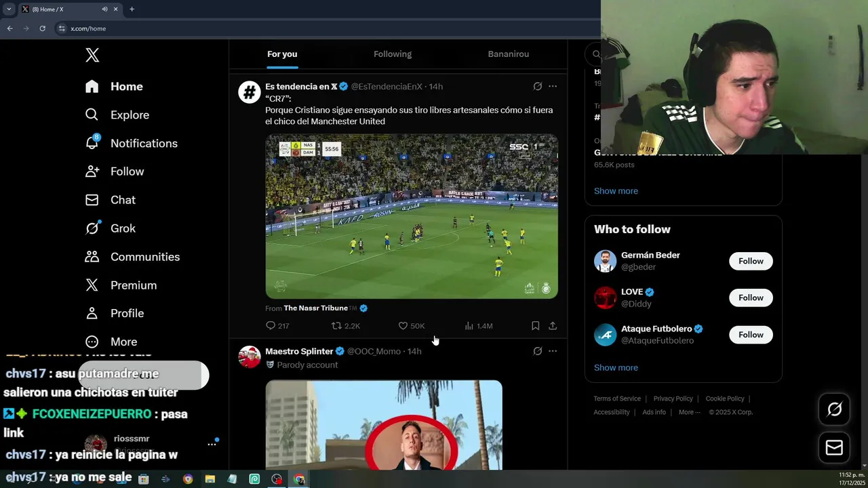Open The Nassr Tribune source link

[316, 308]
